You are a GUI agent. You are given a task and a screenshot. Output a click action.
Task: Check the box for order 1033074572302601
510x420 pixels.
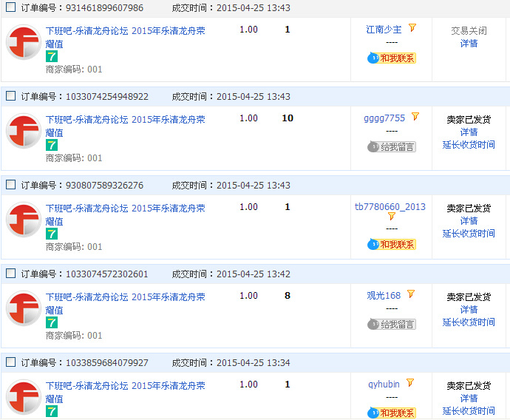(11, 274)
